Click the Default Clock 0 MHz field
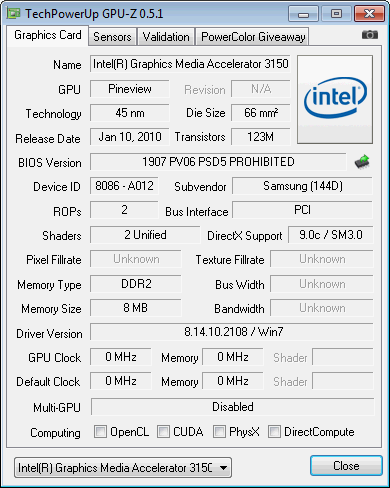Image resolution: width=390 pixels, height=488 pixels. pyautogui.click(x=121, y=381)
